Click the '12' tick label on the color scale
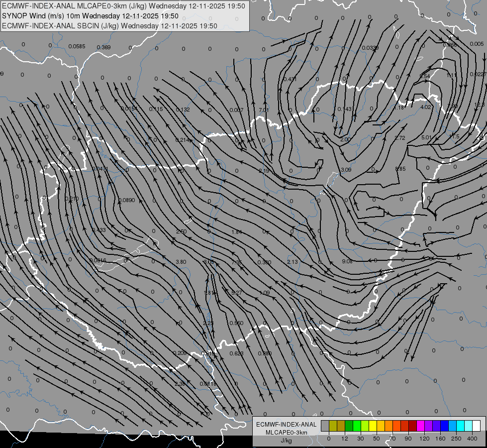 (x=344, y=439)
